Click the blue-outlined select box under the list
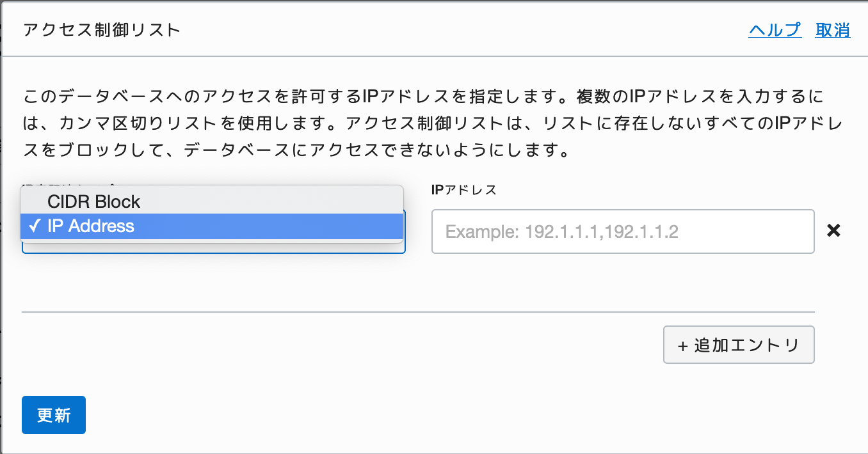This screenshot has height=454, width=868. click(x=214, y=247)
